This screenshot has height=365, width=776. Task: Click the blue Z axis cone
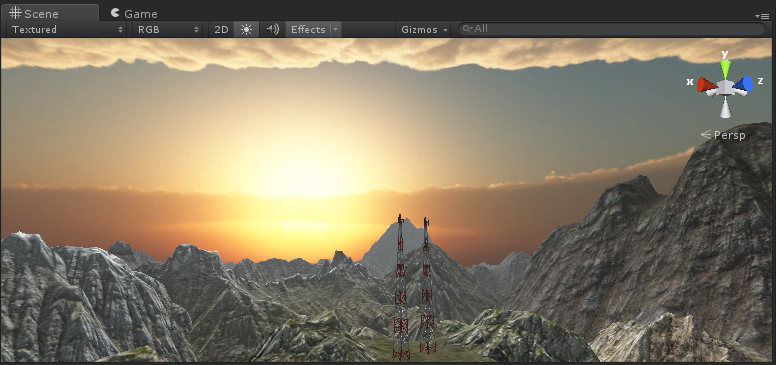pos(744,85)
